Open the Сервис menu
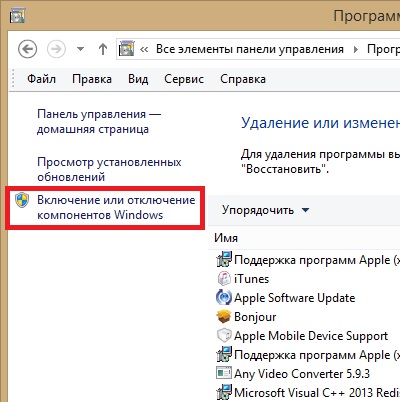The height and width of the screenshot is (402, 400). coord(184,79)
